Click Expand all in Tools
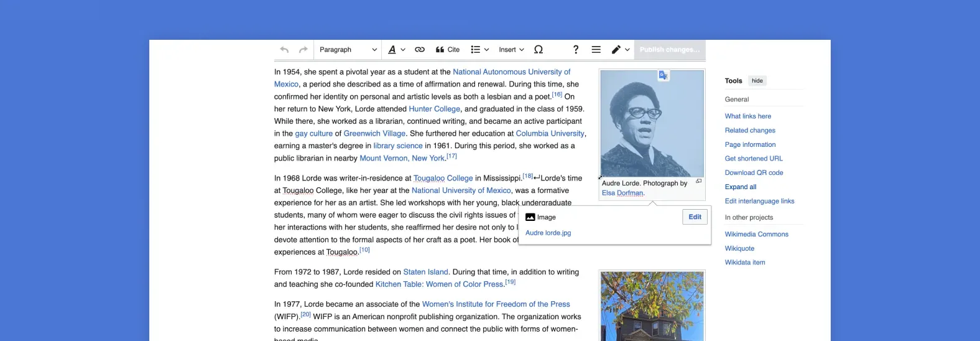Image resolution: width=980 pixels, height=341 pixels. 741,187
